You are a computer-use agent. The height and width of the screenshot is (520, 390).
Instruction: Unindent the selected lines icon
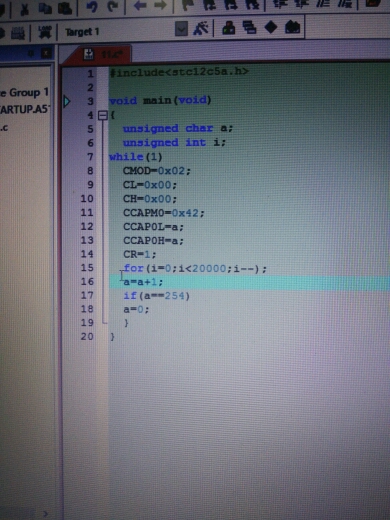click(301, 4)
